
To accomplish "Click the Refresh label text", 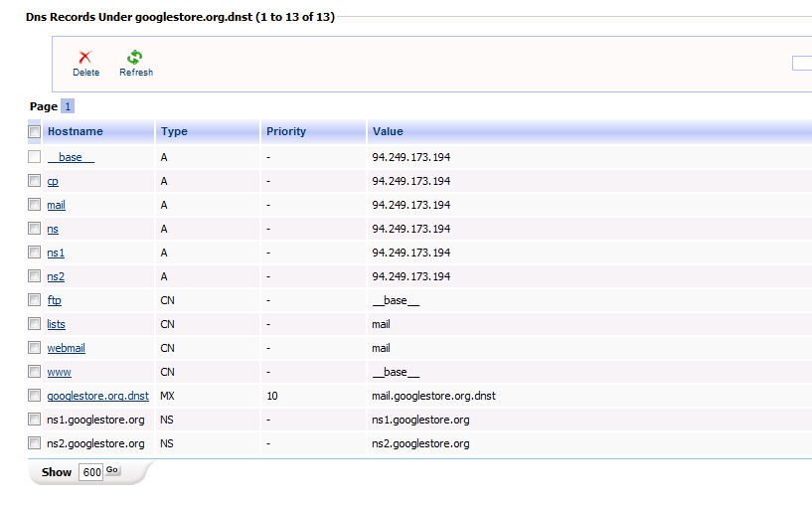I will pos(136,73).
